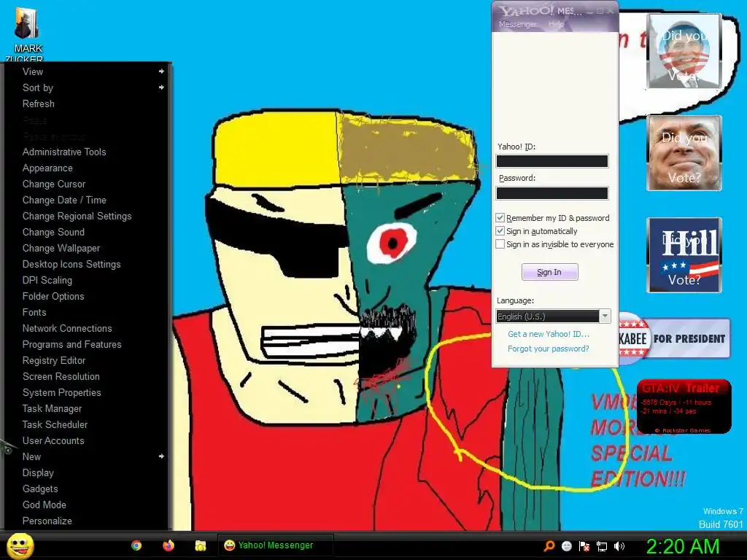Click the Sign In button

pyautogui.click(x=550, y=272)
